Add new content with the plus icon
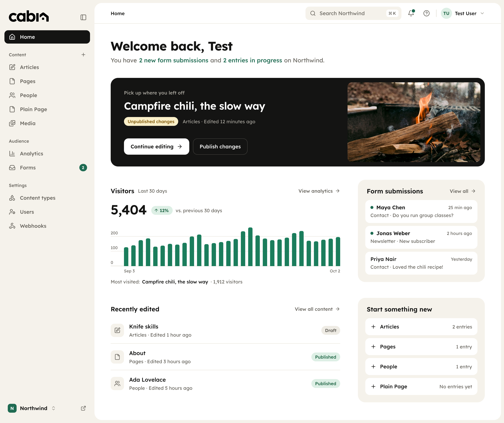Screen dimensions: 504x423 [x=83, y=55]
